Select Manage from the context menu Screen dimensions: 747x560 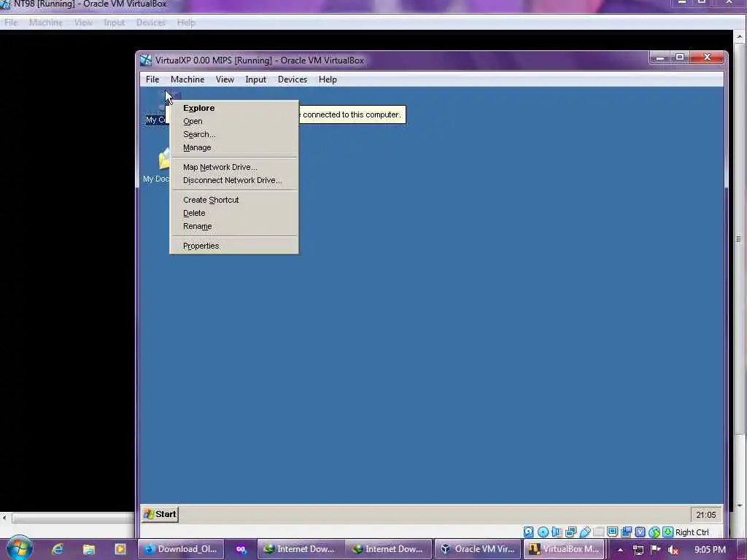234,147
